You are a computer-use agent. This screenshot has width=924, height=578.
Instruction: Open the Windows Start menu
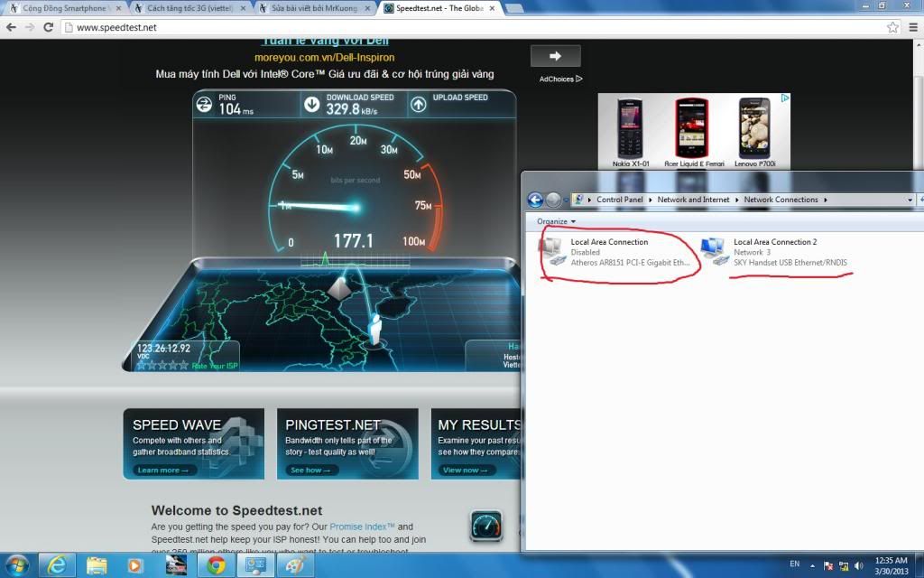point(16,565)
